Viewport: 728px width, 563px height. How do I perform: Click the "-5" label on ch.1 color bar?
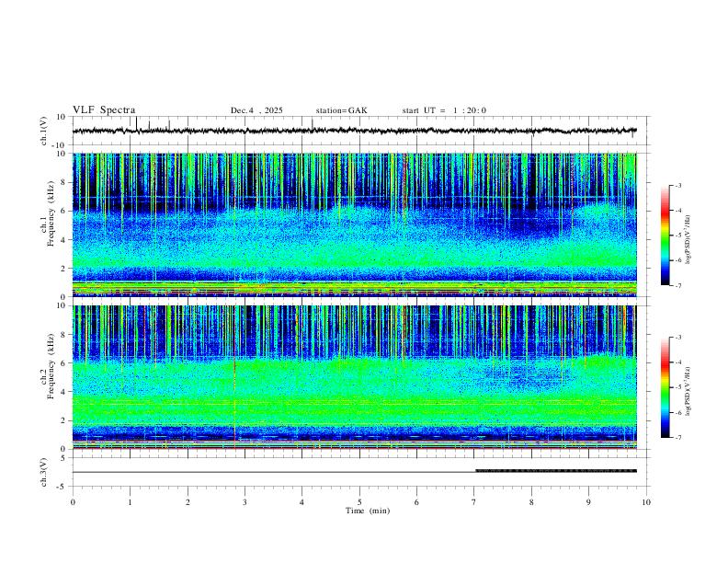pos(678,236)
